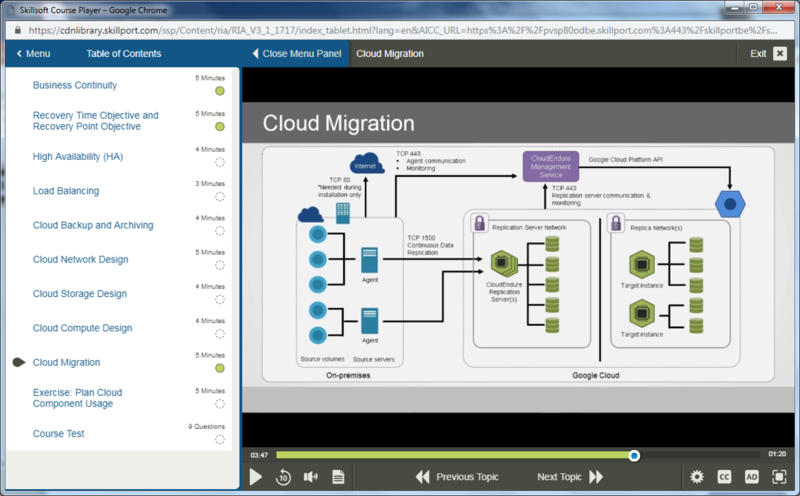Open High Availability (HA) topic
The width and height of the screenshot is (800, 496).
coord(78,157)
